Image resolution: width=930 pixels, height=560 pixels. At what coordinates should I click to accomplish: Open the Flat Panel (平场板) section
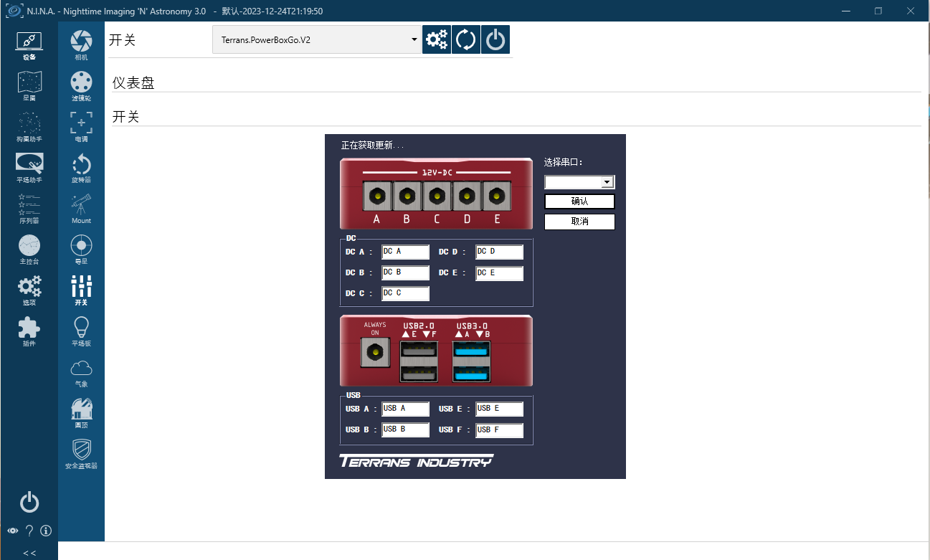tap(81, 331)
